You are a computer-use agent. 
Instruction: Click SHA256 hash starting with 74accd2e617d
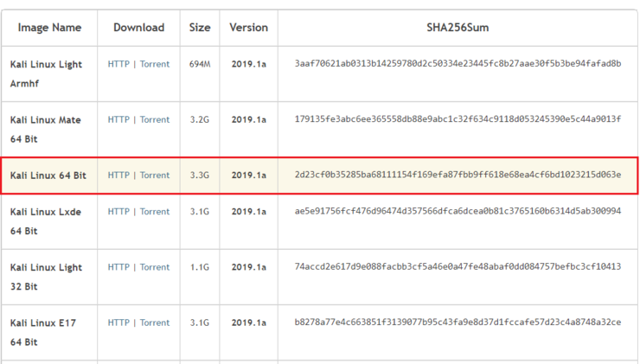(x=458, y=266)
